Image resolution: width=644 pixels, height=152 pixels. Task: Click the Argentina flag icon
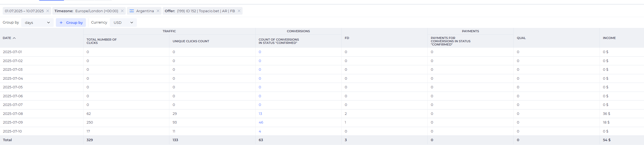click(x=132, y=11)
